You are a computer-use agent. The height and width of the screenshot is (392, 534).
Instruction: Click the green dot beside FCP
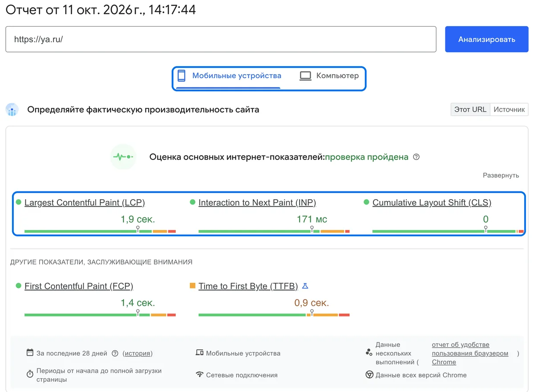(x=18, y=286)
